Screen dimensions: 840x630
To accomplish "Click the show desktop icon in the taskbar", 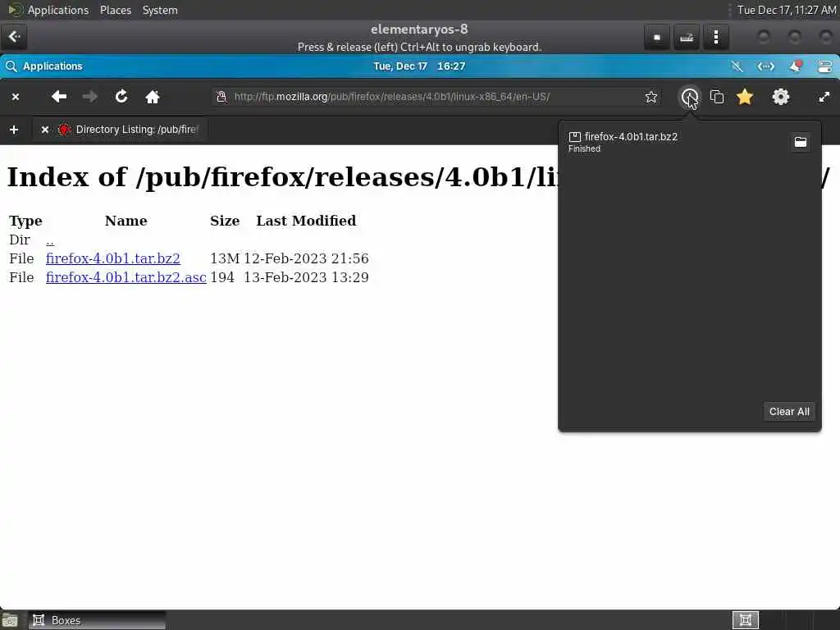I will [10, 620].
